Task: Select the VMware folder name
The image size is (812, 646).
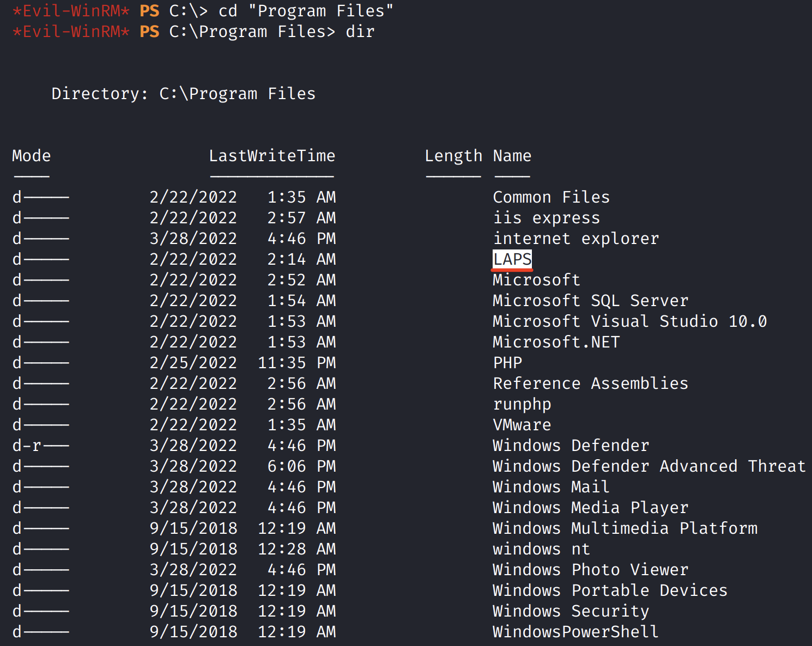Action: click(x=522, y=425)
